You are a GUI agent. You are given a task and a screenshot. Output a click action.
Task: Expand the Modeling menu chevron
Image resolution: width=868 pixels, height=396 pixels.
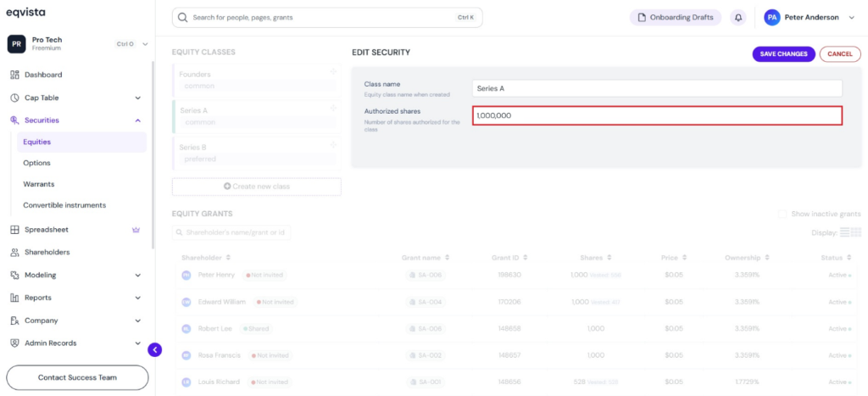[138, 276]
